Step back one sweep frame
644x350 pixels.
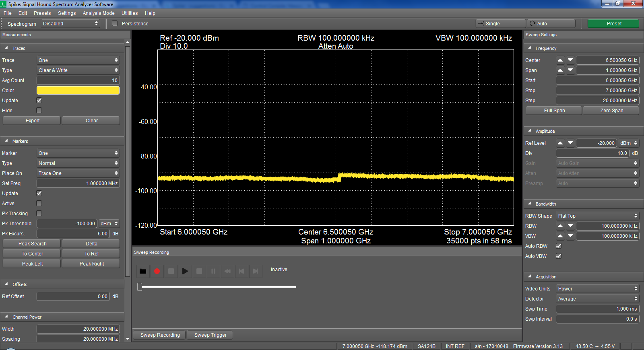coord(242,271)
